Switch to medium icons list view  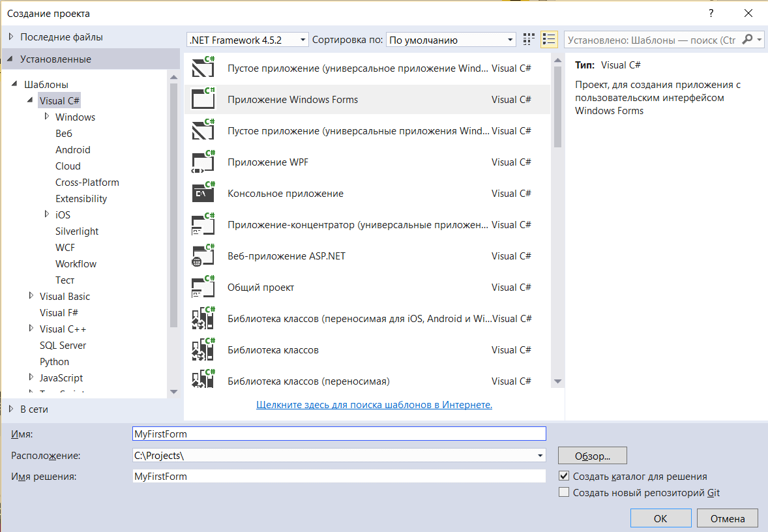tap(549, 40)
